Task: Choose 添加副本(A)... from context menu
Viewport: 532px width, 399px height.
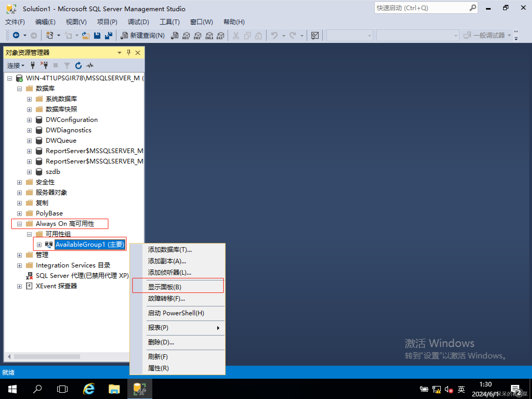Action: point(177,261)
